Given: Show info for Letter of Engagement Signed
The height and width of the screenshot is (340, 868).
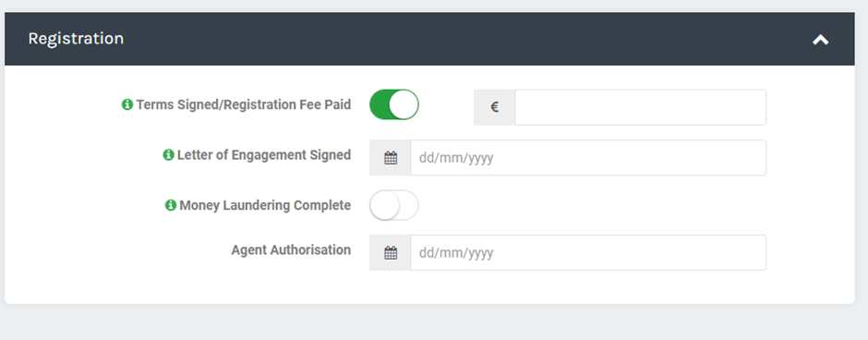Looking at the screenshot, I should (x=168, y=155).
